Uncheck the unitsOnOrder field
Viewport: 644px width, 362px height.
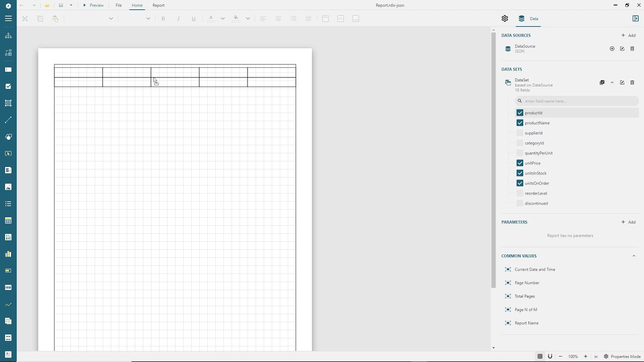(520, 183)
